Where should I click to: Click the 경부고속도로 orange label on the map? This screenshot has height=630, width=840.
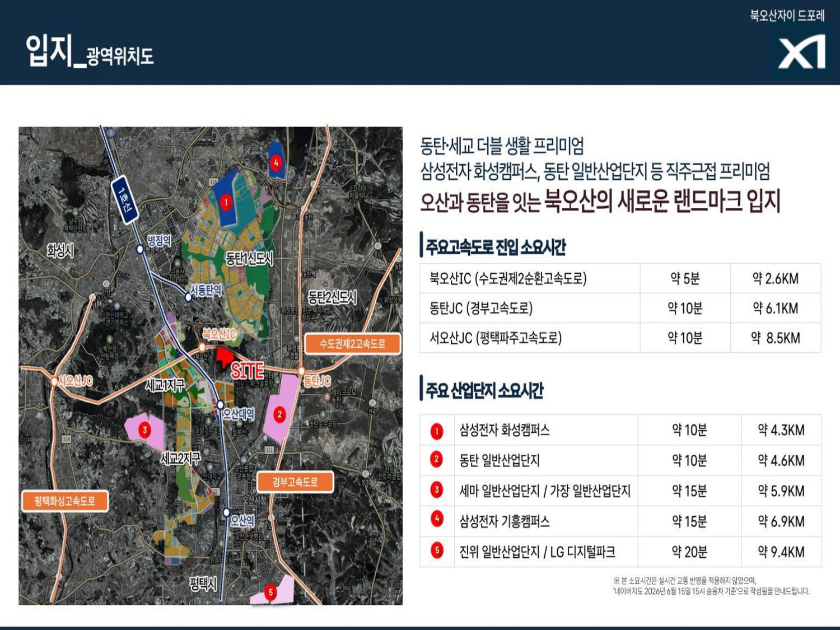[x=295, y=482]
